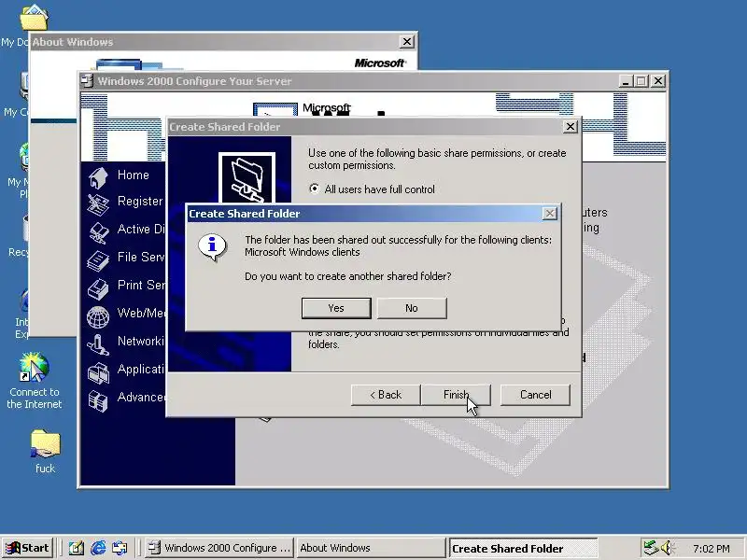Open the Web/Media Server sidebar link
Screen dimensions: 747x560
coord(141,313)
